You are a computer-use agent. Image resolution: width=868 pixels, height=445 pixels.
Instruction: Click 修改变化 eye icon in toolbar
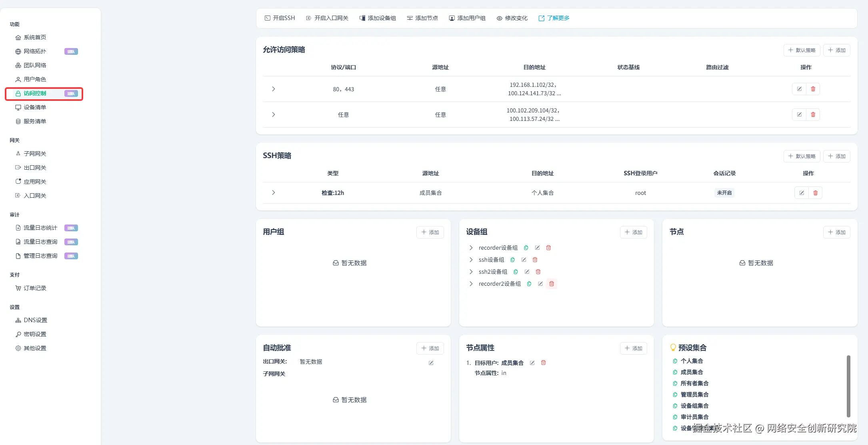499,18
